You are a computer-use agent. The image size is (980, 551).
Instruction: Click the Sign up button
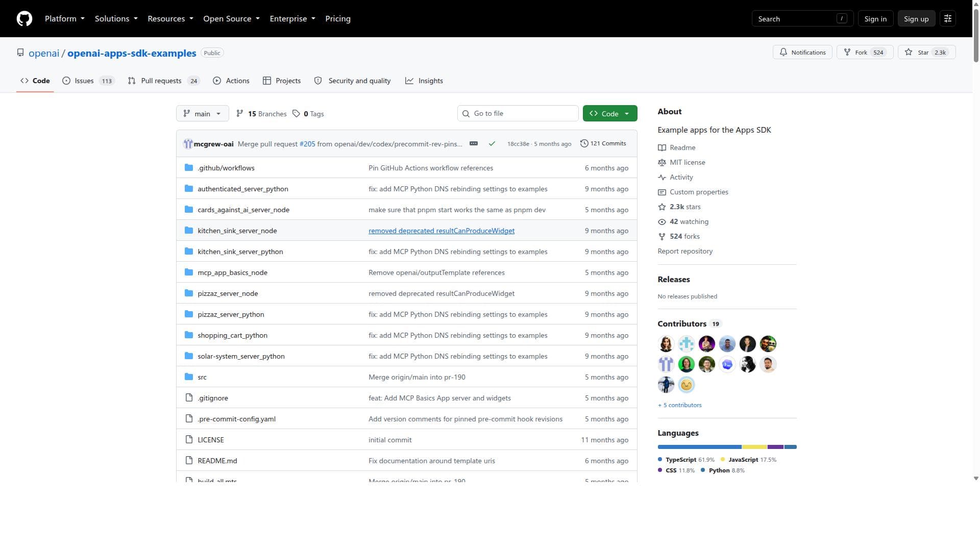pos(916,19)
